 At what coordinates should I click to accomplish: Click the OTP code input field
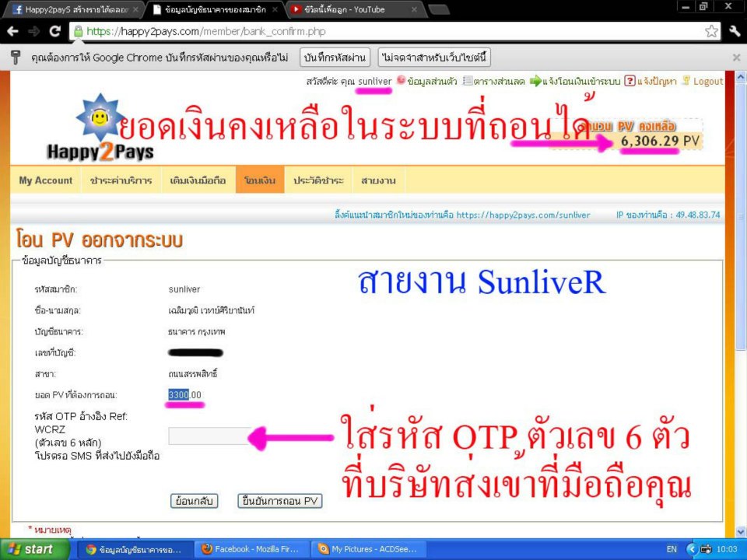click(x=210, y=436)
